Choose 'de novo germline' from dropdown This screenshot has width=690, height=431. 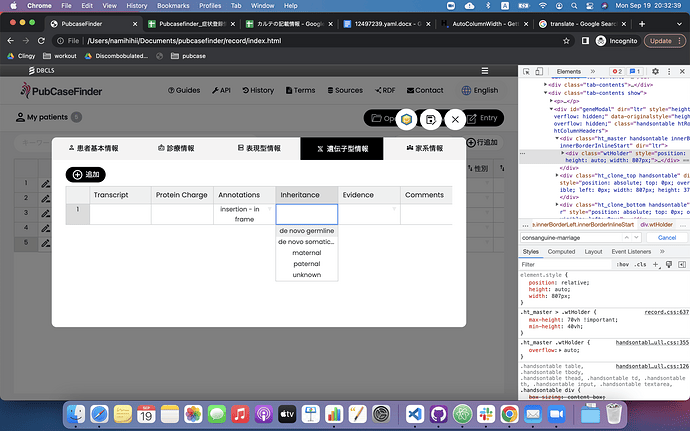[307, 231]
